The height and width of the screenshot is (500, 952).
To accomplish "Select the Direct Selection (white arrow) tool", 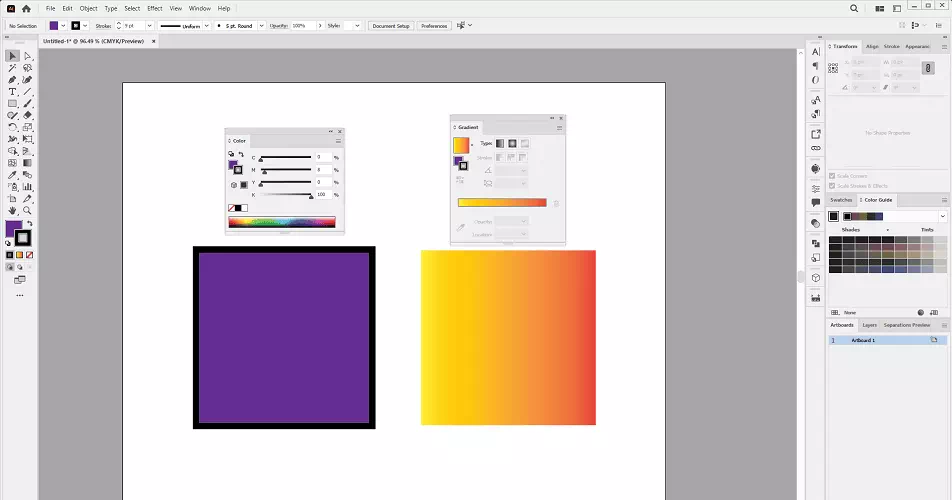I will coord(27,56).
